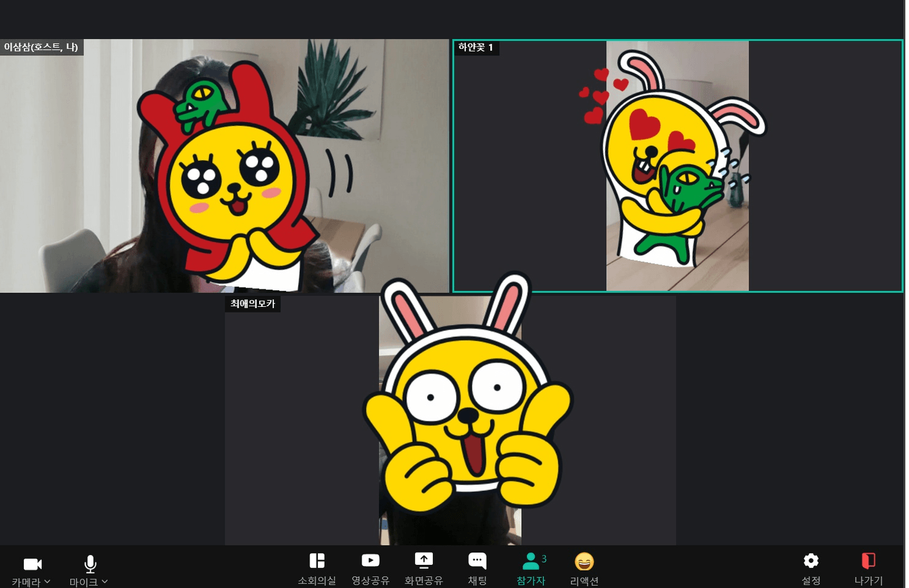Expand the camera options arrow
This screenshot has height=588, width=909.
(x=48, y=581)
